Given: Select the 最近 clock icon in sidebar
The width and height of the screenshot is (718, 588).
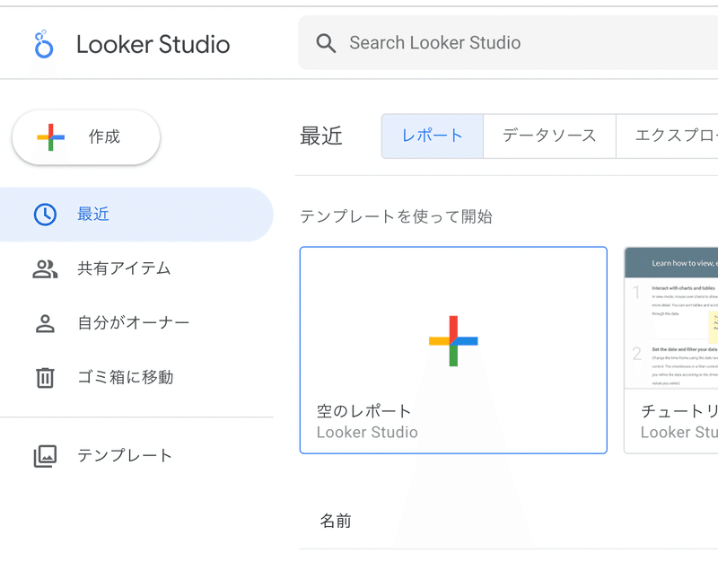Looking at the screenshot, I should [45, 215].
